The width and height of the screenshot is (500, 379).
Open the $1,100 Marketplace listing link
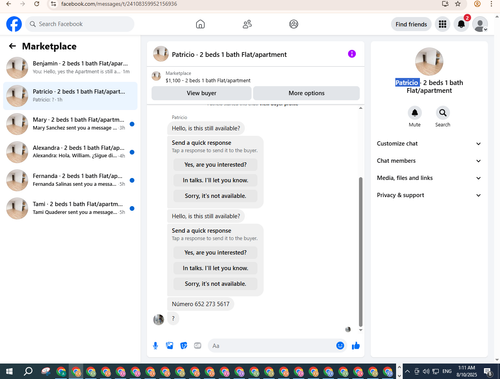[x=208, y=80]
